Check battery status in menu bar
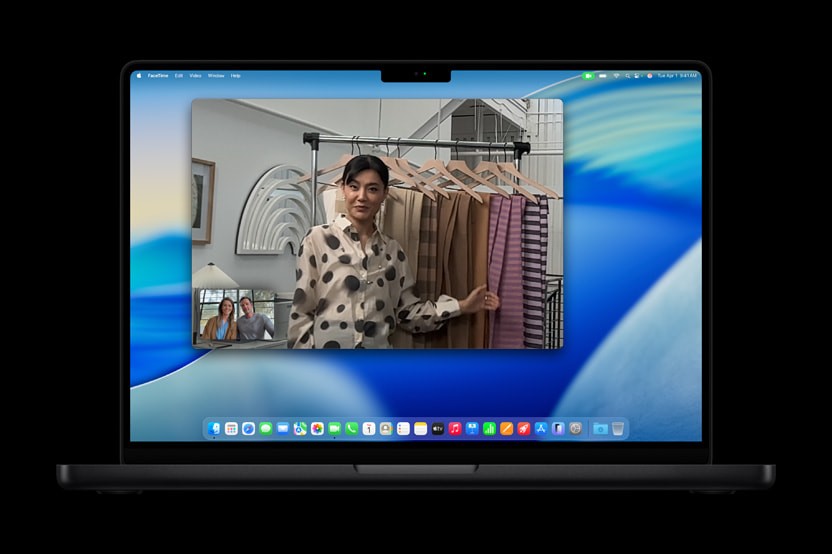This screenshot has width=832, height=554. [603, 76]
